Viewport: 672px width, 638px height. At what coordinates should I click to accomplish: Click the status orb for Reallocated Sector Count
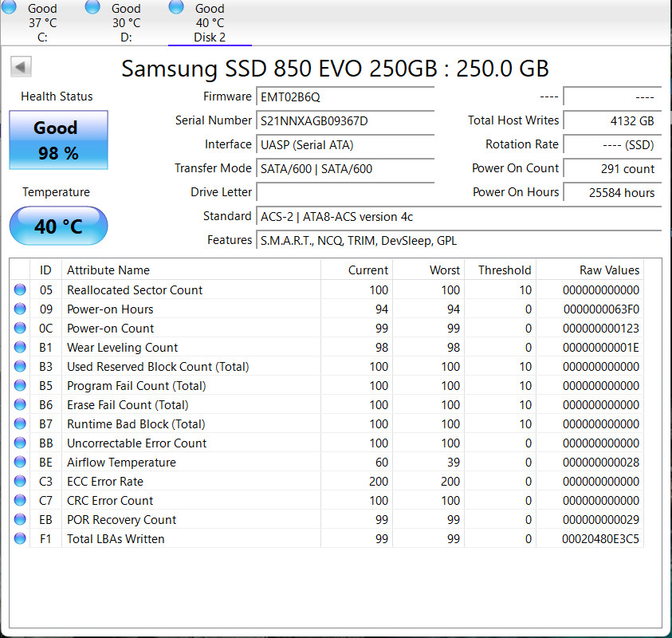pos(20,290)
